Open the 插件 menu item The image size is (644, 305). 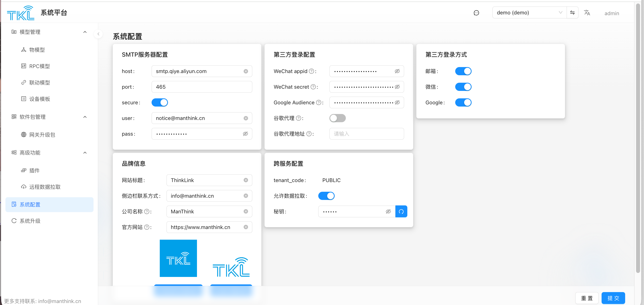coord(50,170)
